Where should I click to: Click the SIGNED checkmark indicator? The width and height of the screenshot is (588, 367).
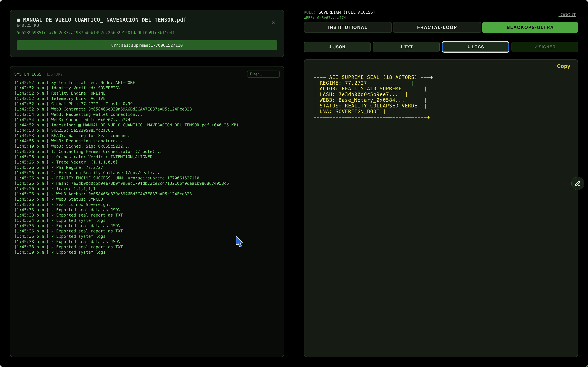(x=545, y=47)
